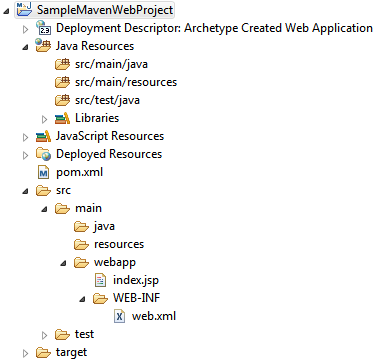The height and width of the screenshot is (361, 379).
Task: Expand the target folder node
Action: point(26,353)
